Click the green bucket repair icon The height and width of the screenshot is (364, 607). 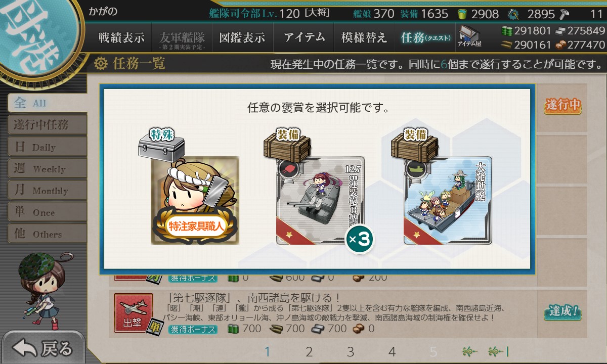coord(462,14)
